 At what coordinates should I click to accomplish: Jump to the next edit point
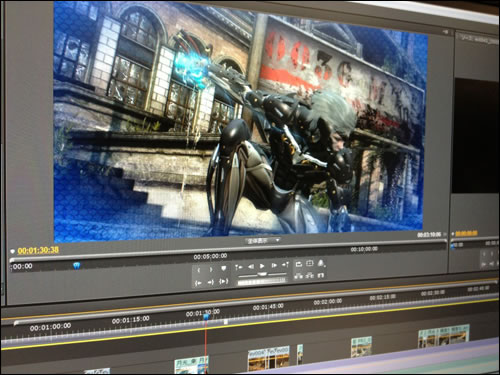[285, 265]
